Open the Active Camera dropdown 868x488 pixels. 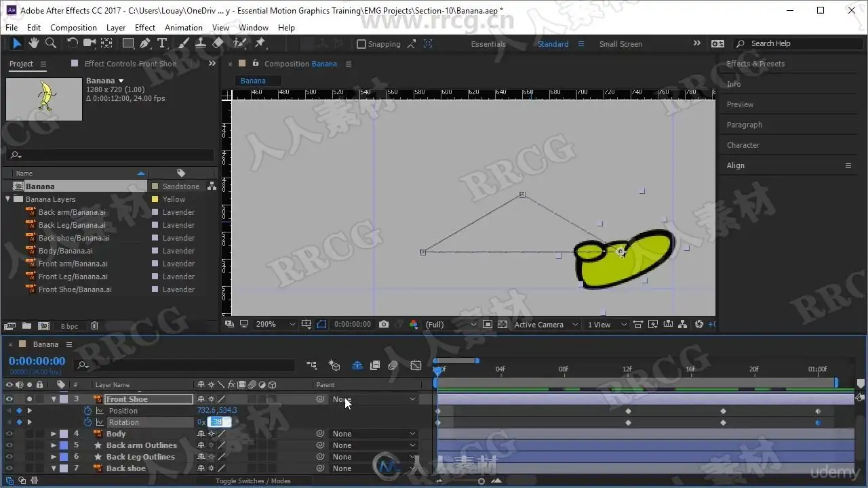(546, 325)
